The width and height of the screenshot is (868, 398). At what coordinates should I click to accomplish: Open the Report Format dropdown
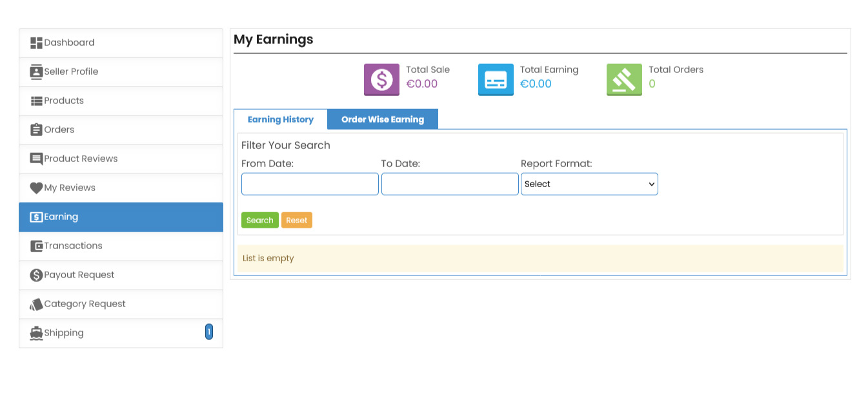589,184
